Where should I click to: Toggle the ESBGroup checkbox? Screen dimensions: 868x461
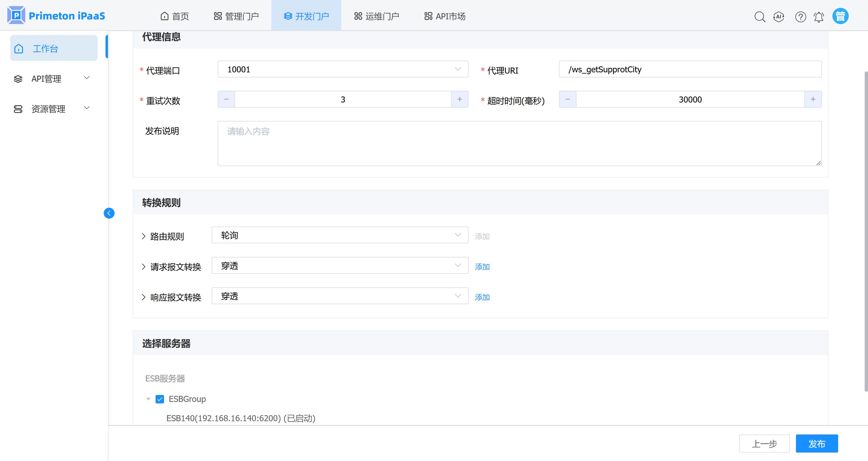coord(160,399)
